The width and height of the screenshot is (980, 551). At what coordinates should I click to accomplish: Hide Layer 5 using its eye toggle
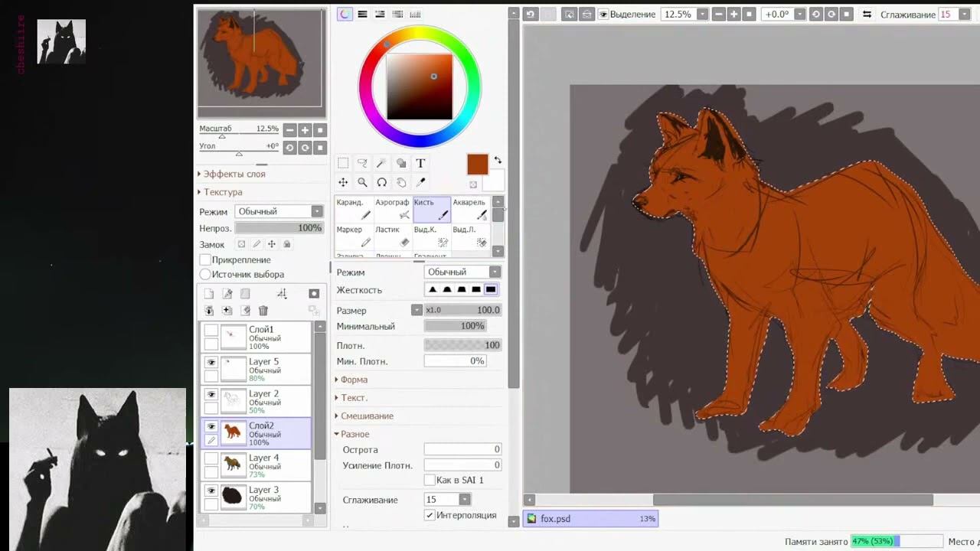point(211,362)
